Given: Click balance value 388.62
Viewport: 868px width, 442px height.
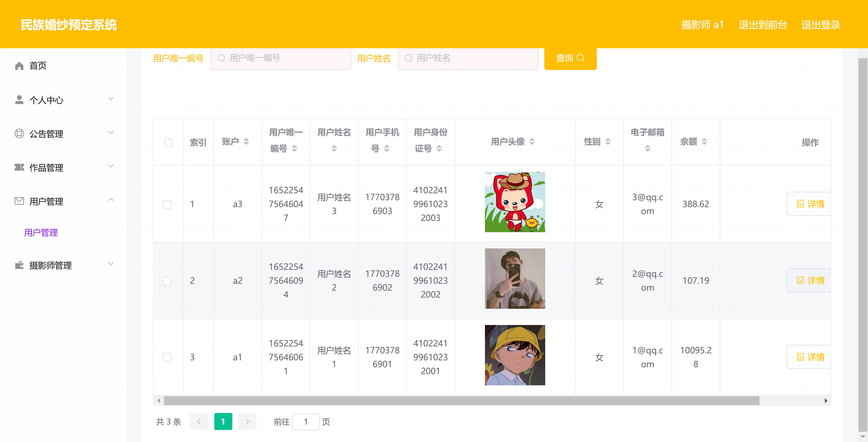Looking at the screenshot, I should [696, 204].
